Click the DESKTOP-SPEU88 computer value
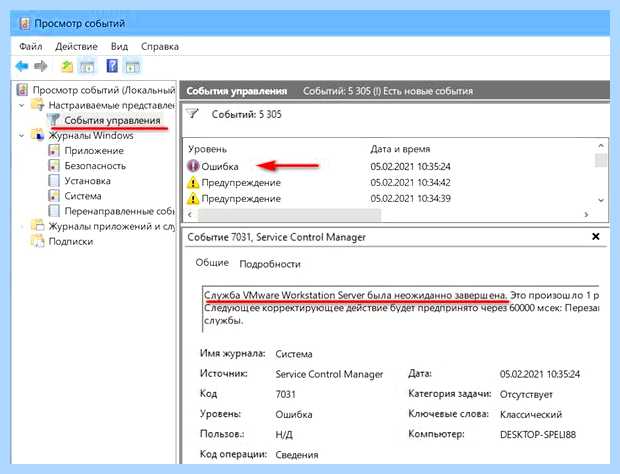Viewport: 620px width, 474px height. 537,434
